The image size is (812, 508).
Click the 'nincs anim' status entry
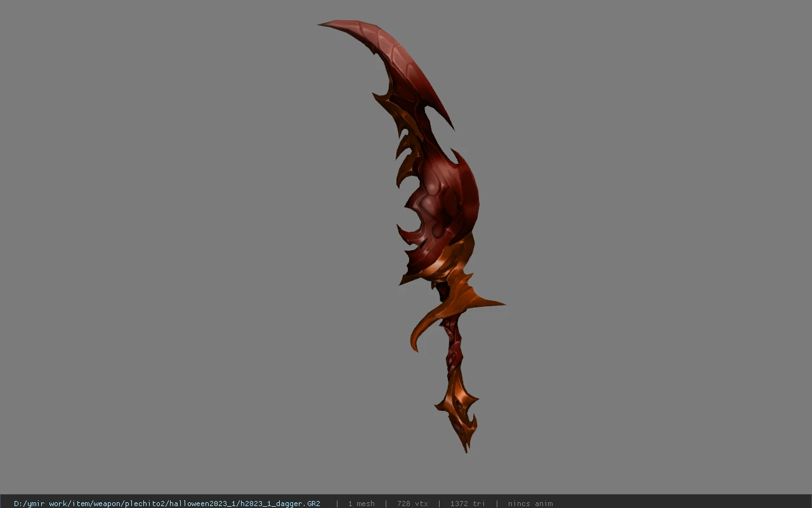point(530,504)
